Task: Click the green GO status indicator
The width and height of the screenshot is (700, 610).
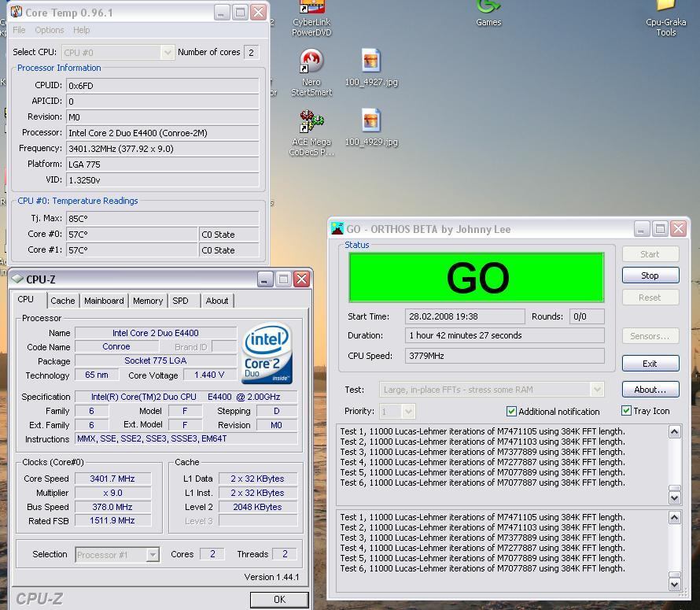Action: [x=477, y=278]
